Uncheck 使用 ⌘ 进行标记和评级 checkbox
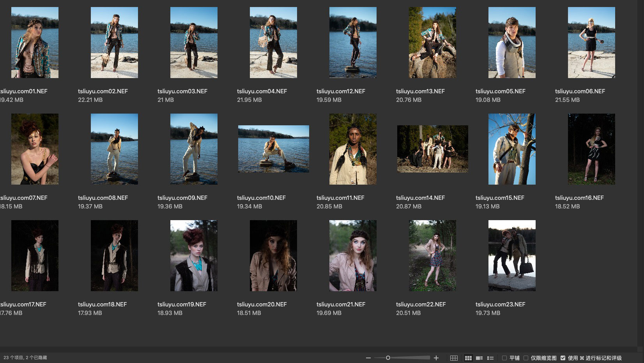The width and height of the screenshot is (644, 363). point(563,358)
